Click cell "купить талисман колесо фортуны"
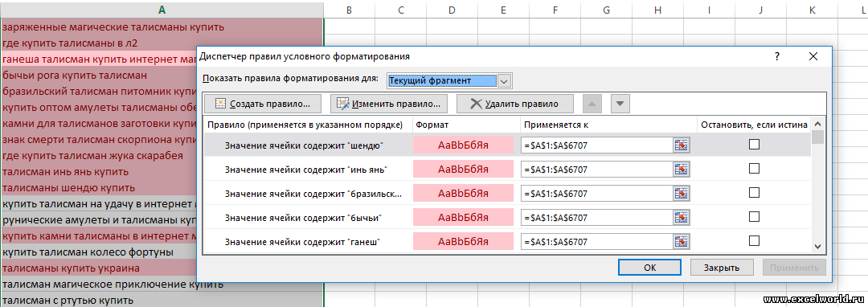This screenshot has height=307, width=868. pyautogui.click(x=99, y=252)
